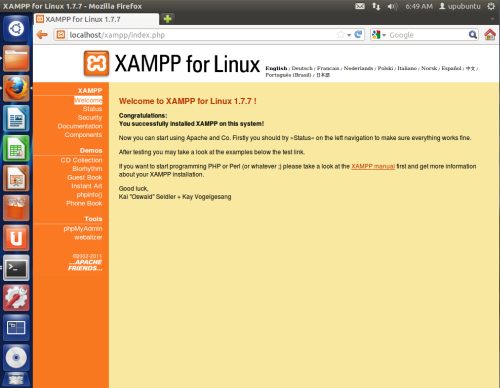
Task: Open the sound volume indicator
Action: [x=392, y=6]
